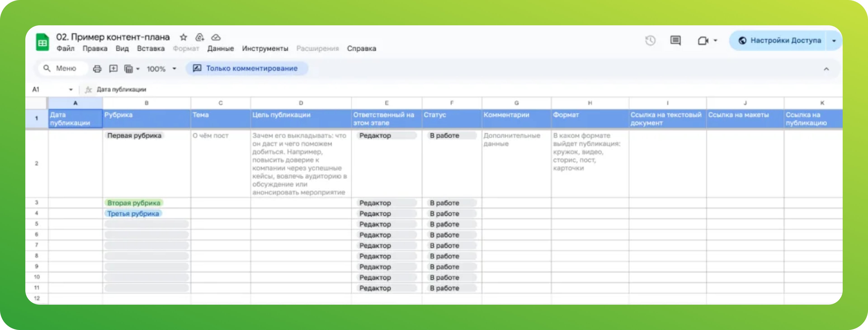Click the cloud save status icon
The width and height of the screenshot is (868, 330).
[216, 37]
